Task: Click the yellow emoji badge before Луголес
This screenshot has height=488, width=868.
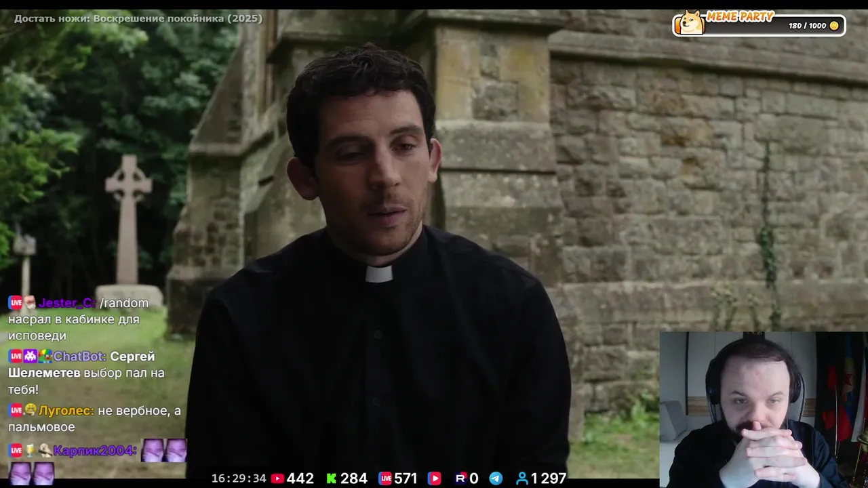Action: click(x=31, y=410)
